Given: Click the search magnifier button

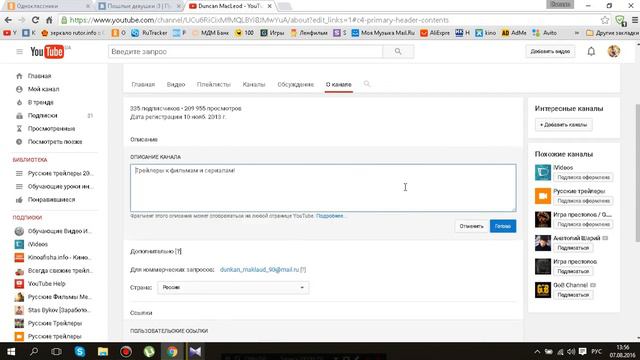Looking at the screenshot, I should point(398,52).
